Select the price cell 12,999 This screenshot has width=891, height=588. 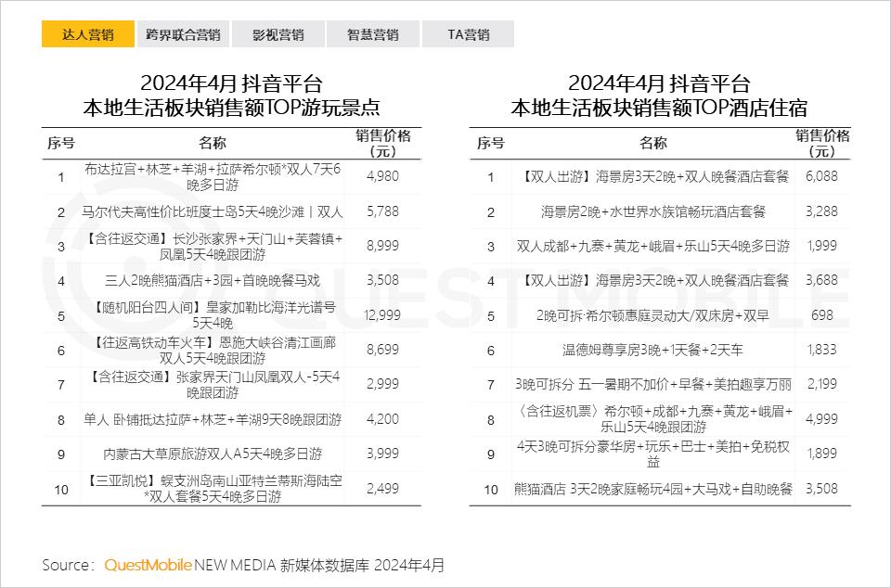(381, 315)
